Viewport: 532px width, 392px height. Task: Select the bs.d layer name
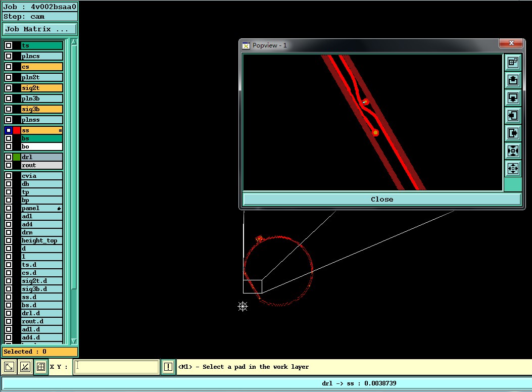pos(42,305)
